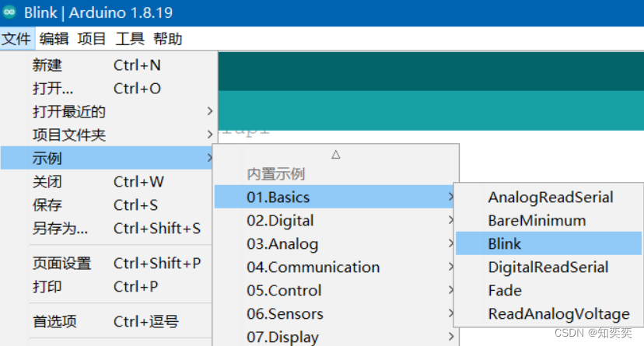The image size is (644, 346).
Task: Open the Blink example sketch
Action: pyautogui.click(x=548, y=244)
